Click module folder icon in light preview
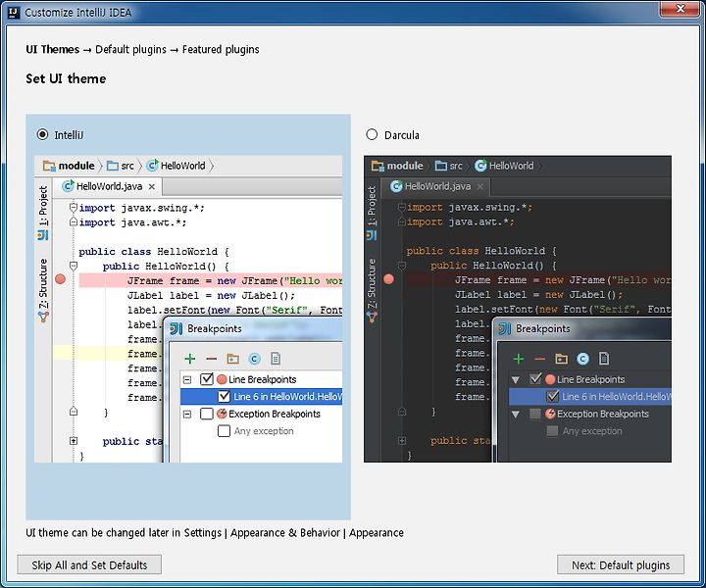The width and height of the screenshot is (706, 588). (49, 166)
